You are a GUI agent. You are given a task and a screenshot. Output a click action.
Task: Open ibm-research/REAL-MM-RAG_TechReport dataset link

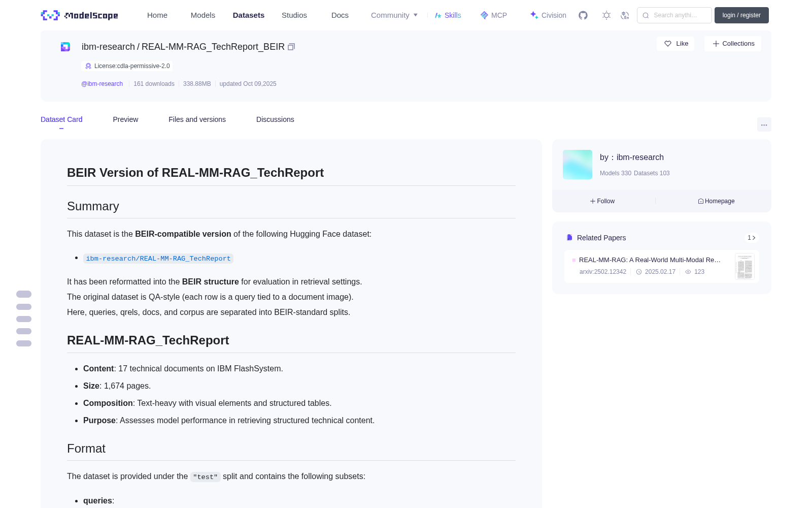point(158,259)
